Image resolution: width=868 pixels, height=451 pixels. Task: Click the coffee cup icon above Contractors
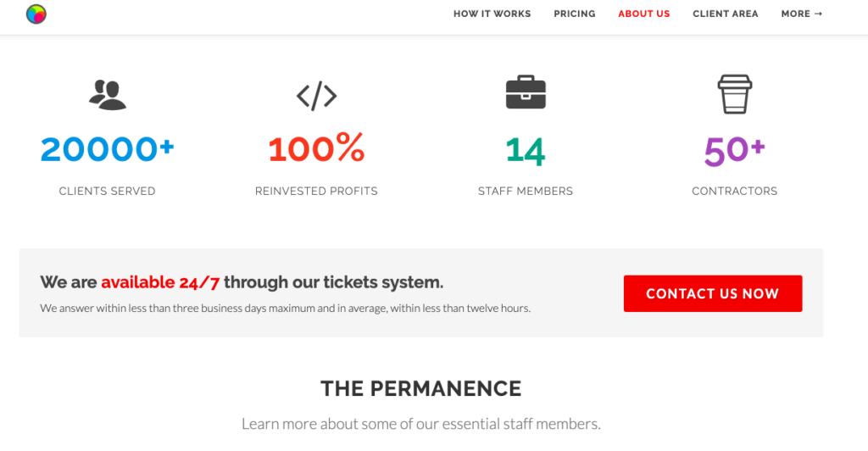735,94
